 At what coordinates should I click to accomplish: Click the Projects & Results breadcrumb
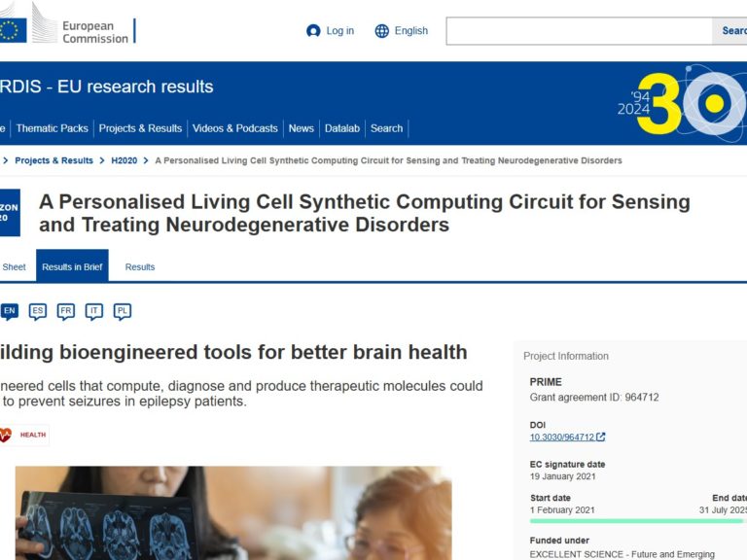tap(54, 160)
